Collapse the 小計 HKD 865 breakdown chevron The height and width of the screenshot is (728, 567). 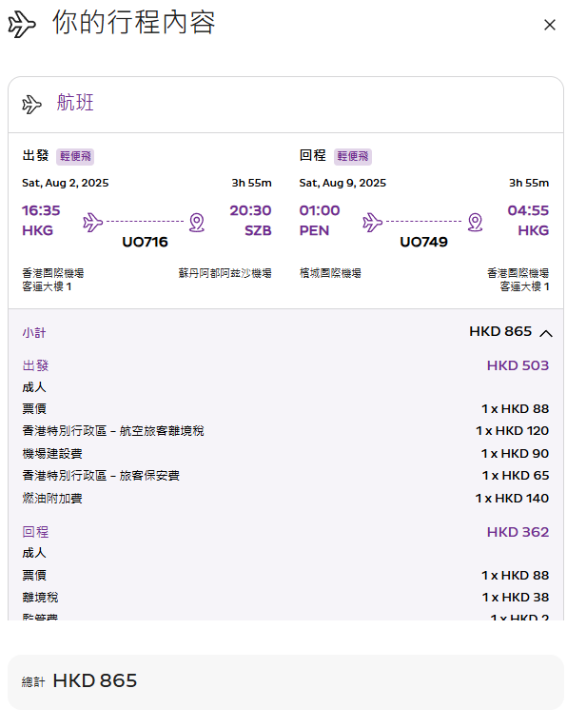tap(546, 333)
